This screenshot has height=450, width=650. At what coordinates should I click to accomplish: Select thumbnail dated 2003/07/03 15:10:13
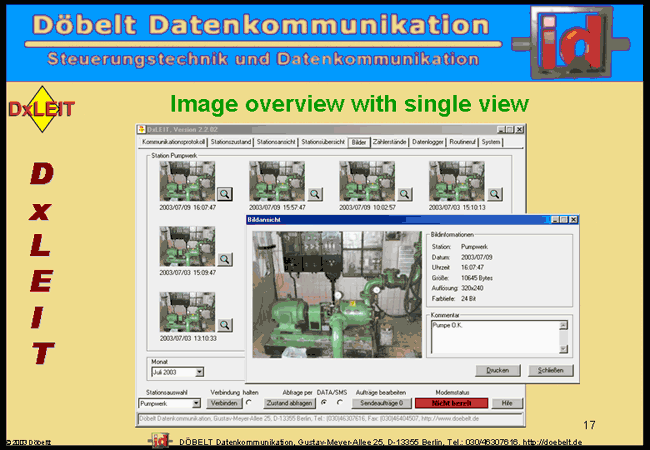(x=456, y=181)
